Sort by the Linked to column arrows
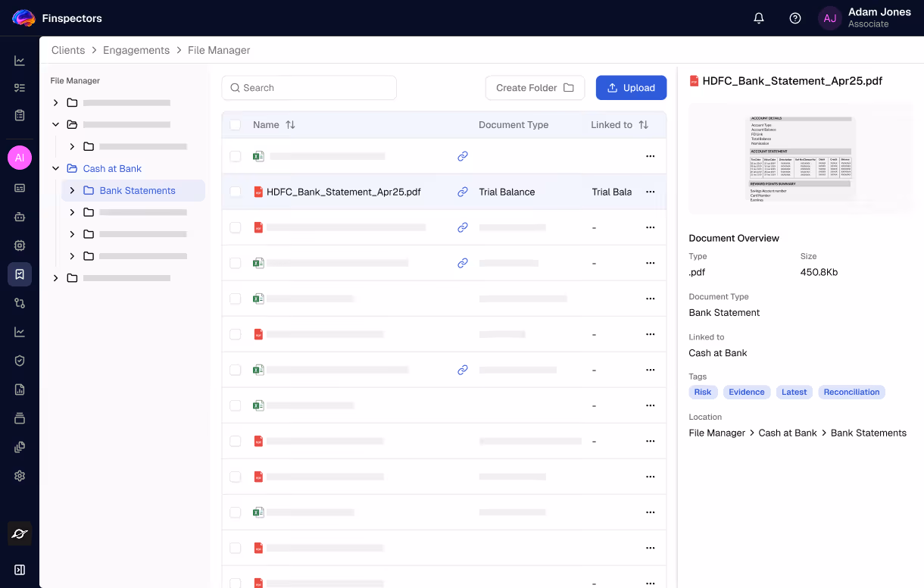 click(x=644, y=124)
